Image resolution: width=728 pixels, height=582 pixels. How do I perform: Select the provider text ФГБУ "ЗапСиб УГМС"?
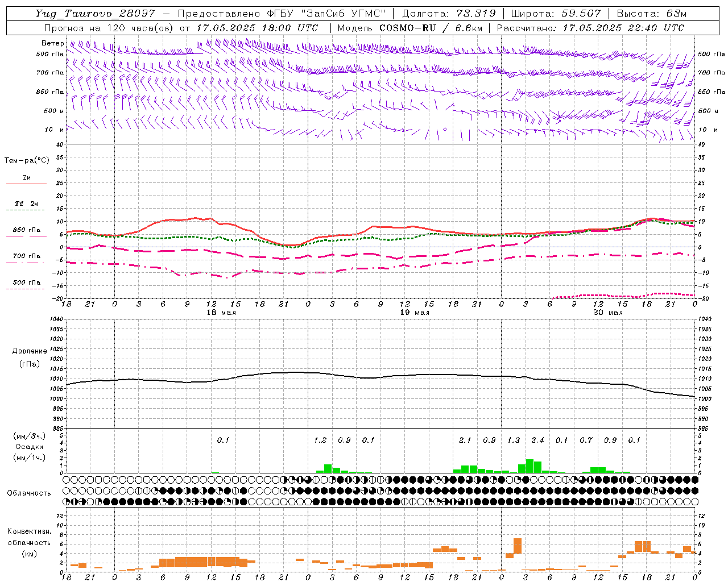pos(326,14)
